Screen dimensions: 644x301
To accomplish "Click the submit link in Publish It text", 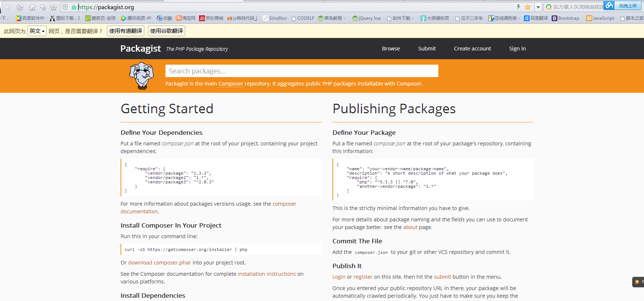I will click(x=442, y=277).
